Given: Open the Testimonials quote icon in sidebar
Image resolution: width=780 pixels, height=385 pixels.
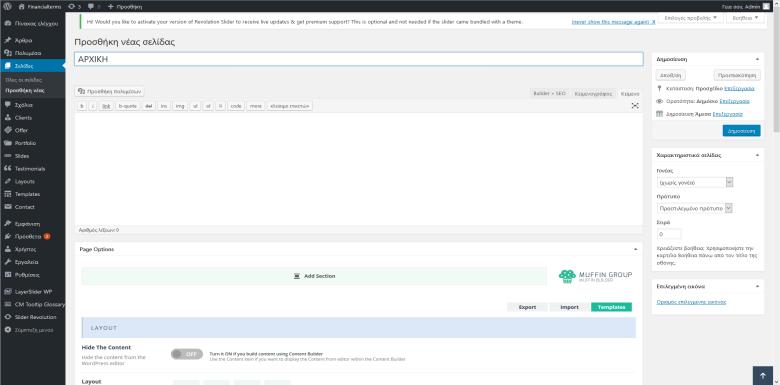Looking at the screenshot, I should click(7, 169).
